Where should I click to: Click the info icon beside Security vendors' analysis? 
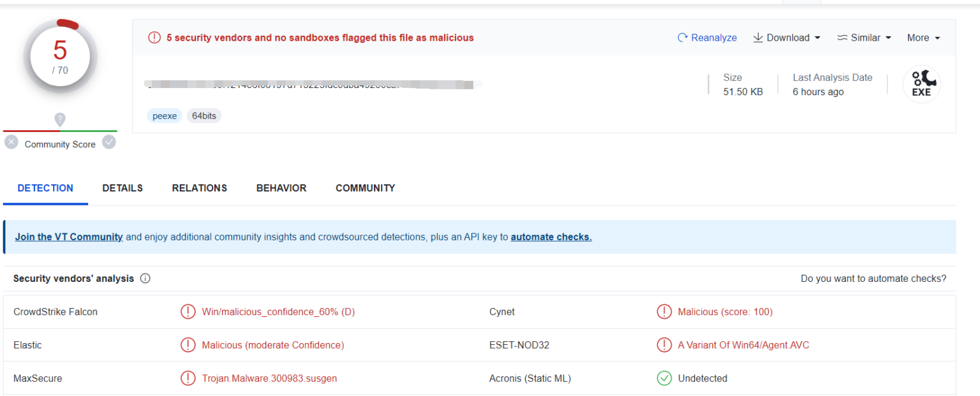[x=145, y=279]
